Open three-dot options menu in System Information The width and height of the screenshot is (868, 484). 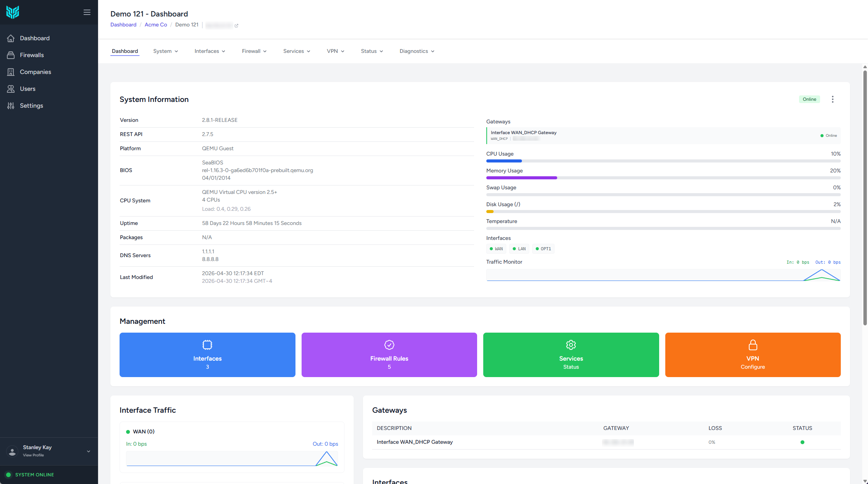832,99
